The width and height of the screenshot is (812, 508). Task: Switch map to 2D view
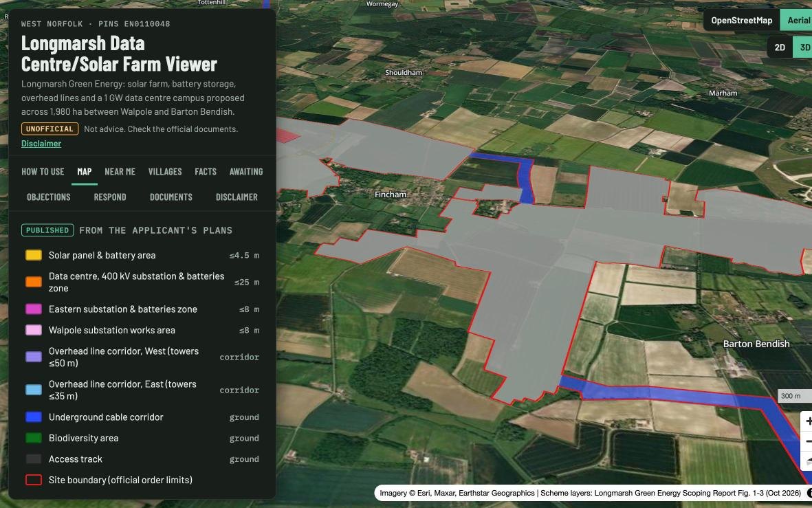pos(780,47)
